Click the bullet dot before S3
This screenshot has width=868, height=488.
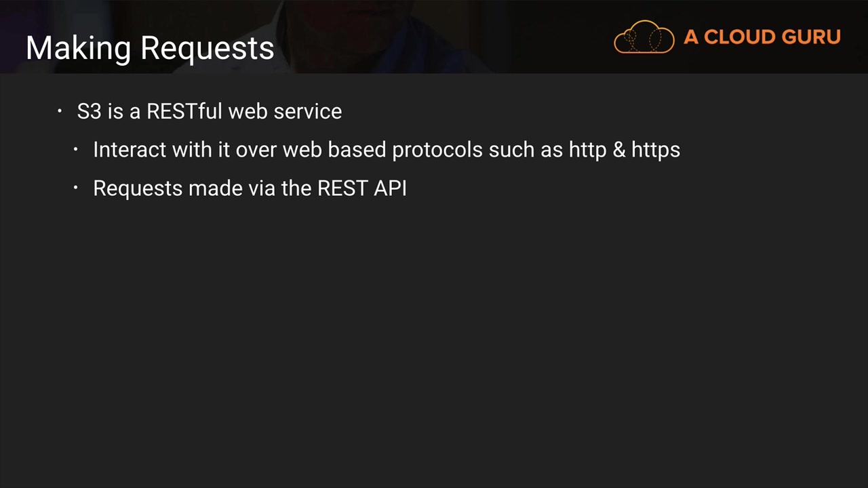tap(60, 110)
